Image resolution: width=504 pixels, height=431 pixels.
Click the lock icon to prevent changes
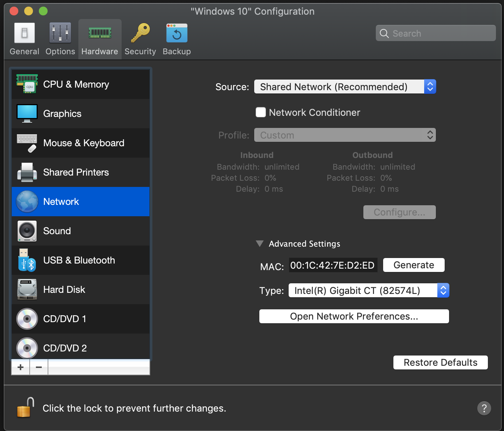(x=26, y=408)
